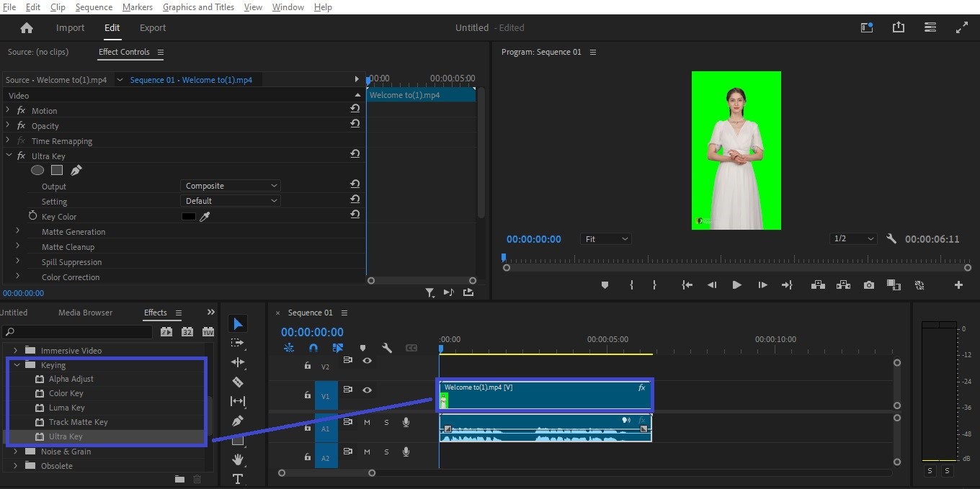Open the Fit zoom level dropdown
Image resolution: width=980 pixels, height=489 pixels.
pos(605,239)
